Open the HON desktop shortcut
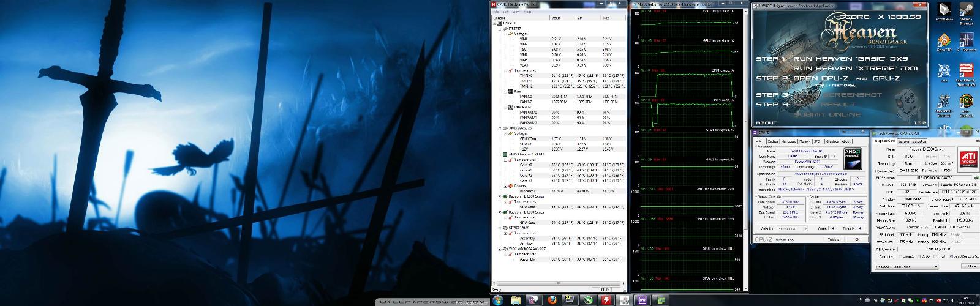The width and height of the screenshot is (980, 306). (966, 103)
